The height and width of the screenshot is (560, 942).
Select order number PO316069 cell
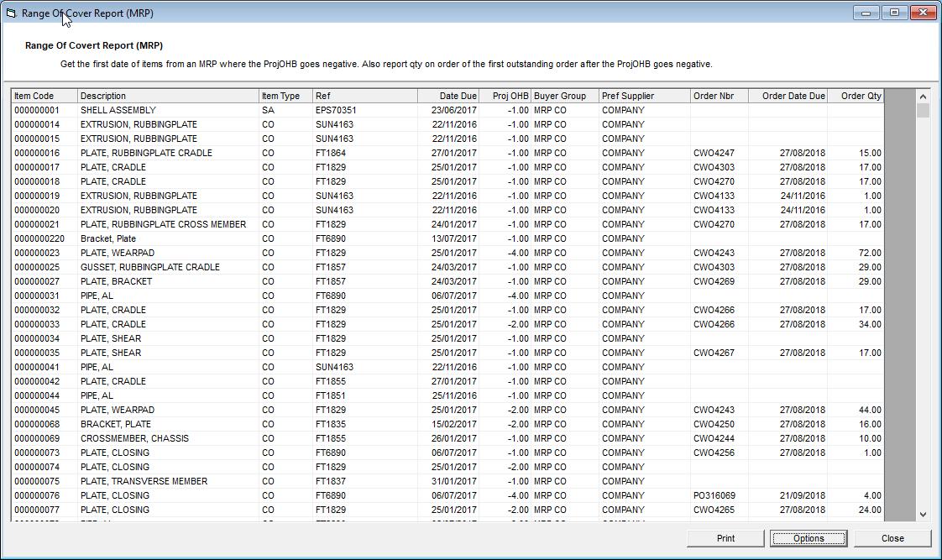[x=714, y=495]
